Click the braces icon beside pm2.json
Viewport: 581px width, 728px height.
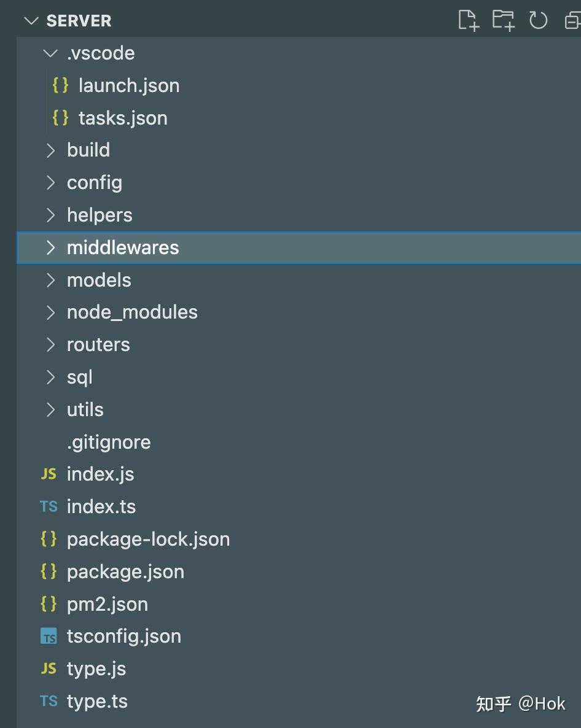click(49, 604)
